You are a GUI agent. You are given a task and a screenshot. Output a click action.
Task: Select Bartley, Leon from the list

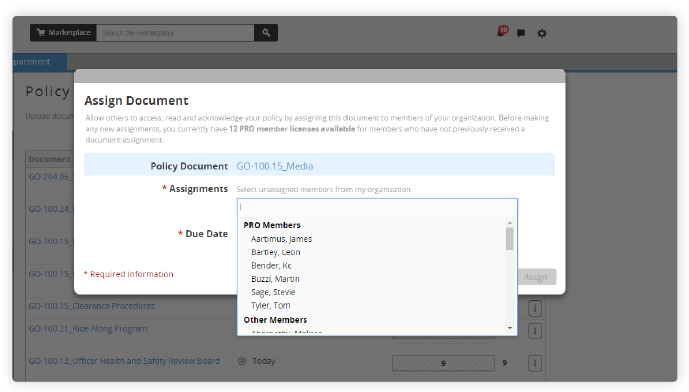click(276, 252)
